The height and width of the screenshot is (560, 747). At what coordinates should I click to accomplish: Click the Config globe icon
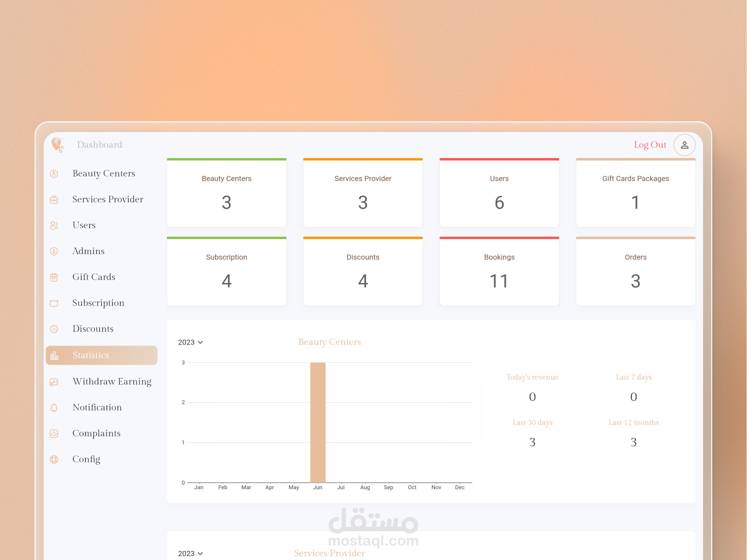click(x=54, y=459)
